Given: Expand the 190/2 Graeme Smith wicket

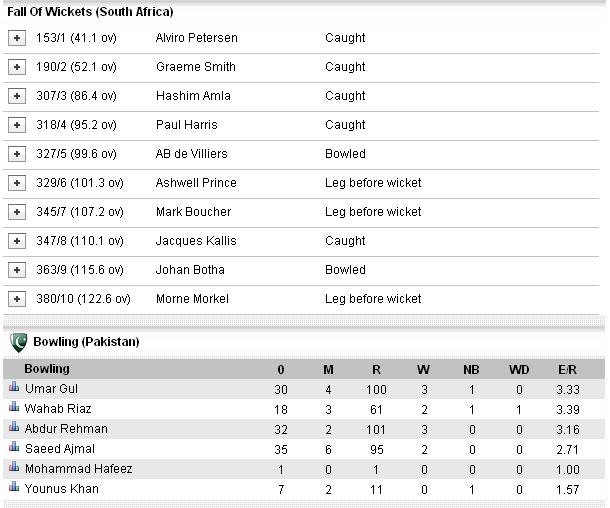Looking at the screenshot, I should coord(17,67).
